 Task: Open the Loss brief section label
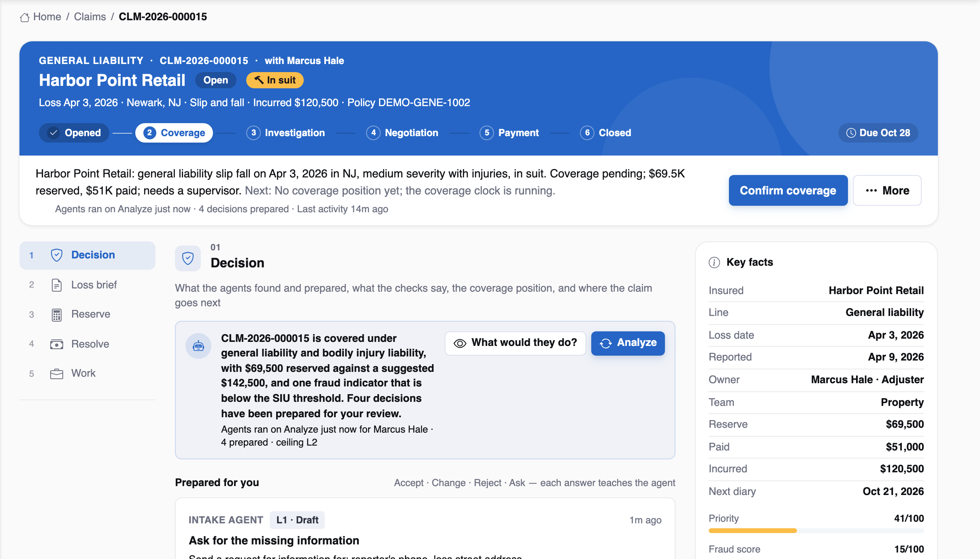94,285
